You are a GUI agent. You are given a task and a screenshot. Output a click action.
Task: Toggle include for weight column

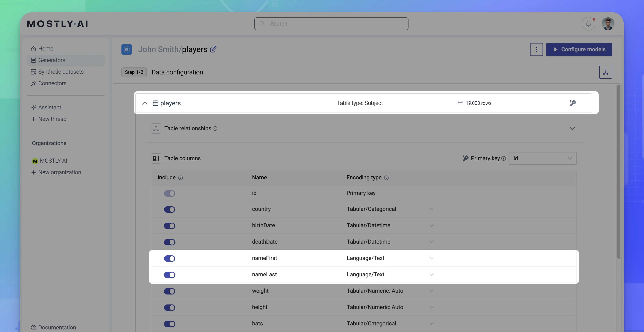tap(170, 291)
